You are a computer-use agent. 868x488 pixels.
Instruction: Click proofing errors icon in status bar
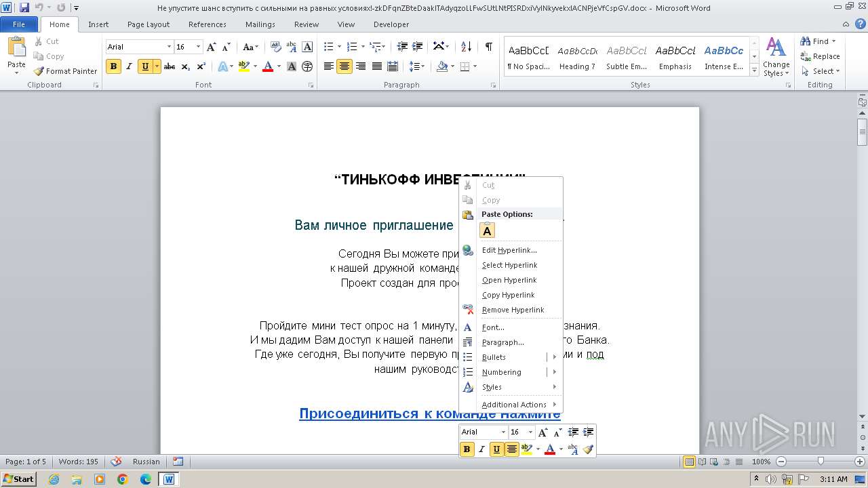(x=116, y=462)
